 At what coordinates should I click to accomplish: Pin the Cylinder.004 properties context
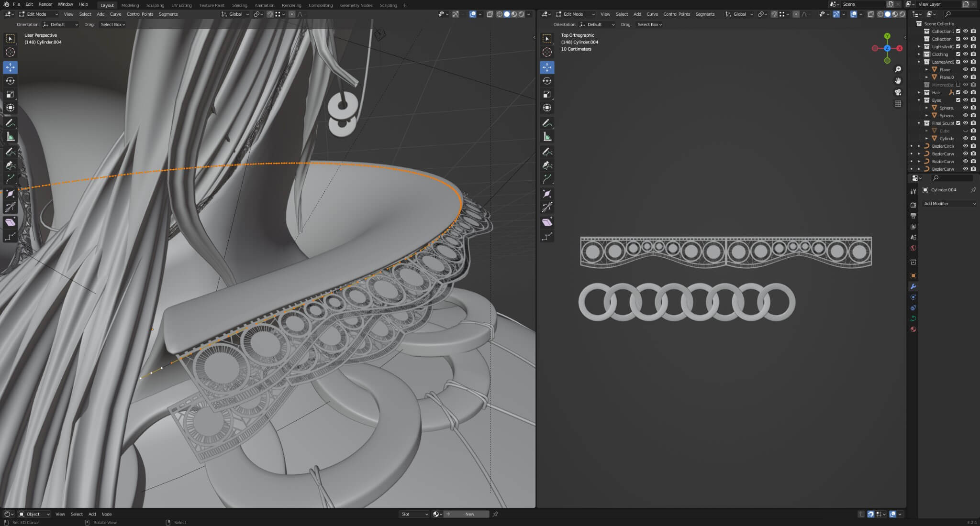pos(973,190)
